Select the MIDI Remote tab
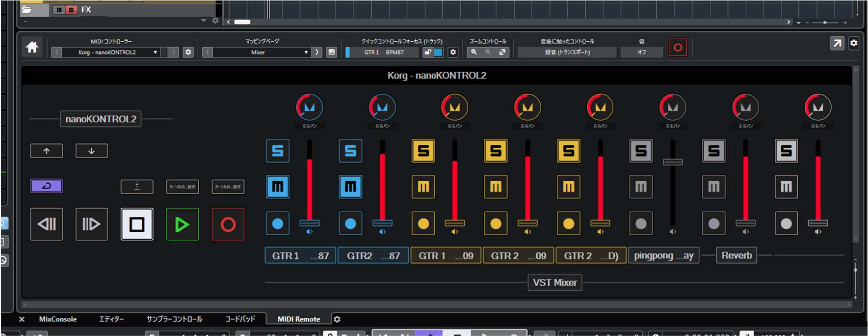Viewport: 868px width, 336px height. (299, 319)
